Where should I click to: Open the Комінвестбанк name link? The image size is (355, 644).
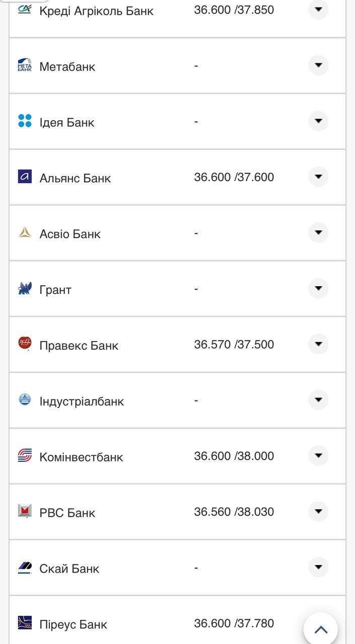(x=81, y=457)
